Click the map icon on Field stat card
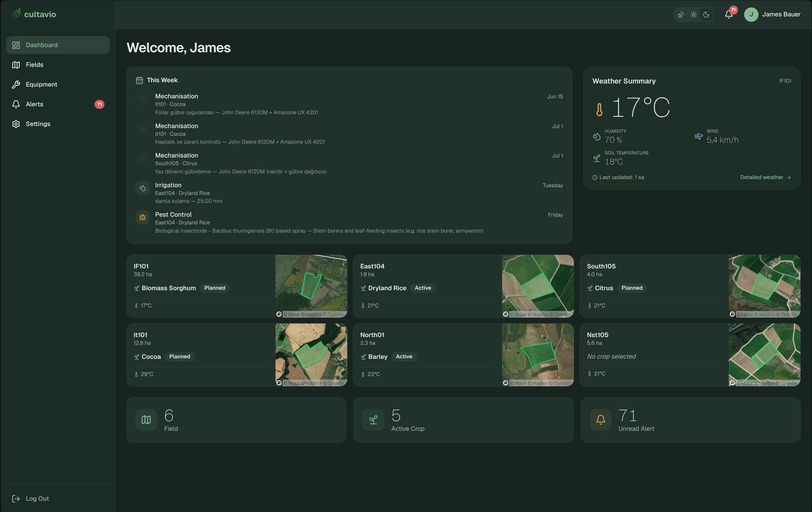 146,420
